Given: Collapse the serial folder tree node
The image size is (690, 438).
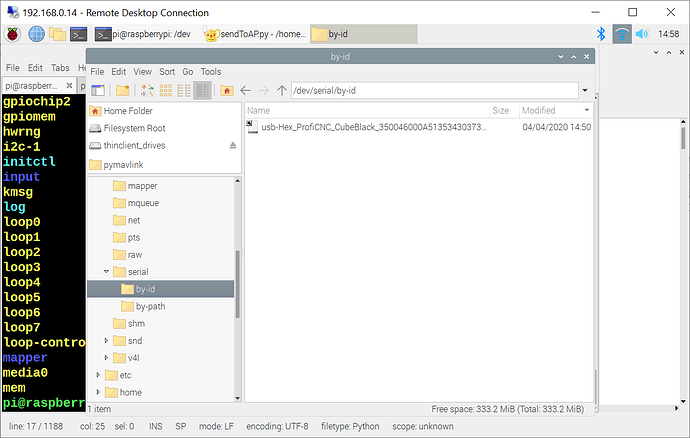Looking at the screenshot, I should [106, 272].
